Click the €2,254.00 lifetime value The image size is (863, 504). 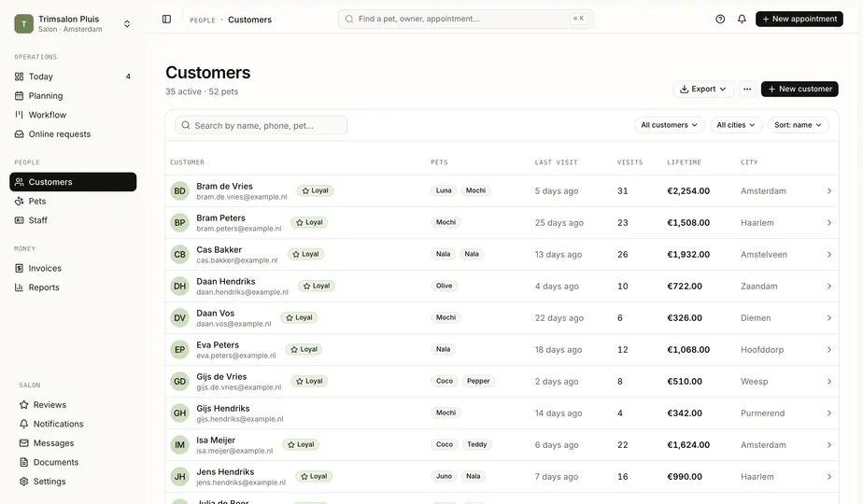click(688, 191)
